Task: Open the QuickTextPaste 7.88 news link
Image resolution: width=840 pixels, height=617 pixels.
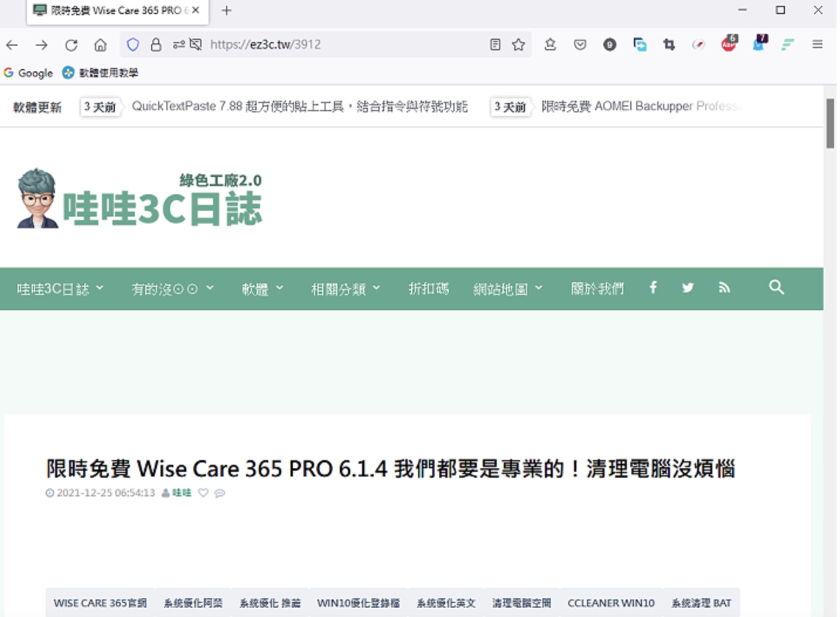Action: pos(299,107)
